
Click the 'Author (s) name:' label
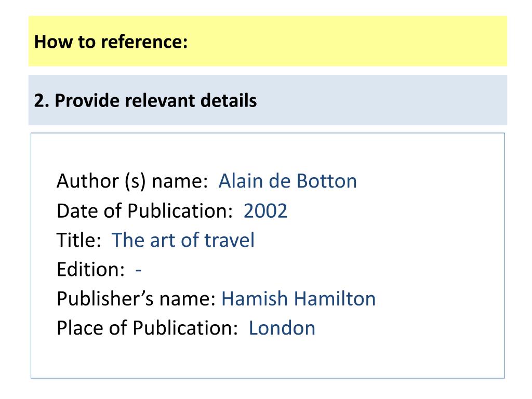point(132,181)
